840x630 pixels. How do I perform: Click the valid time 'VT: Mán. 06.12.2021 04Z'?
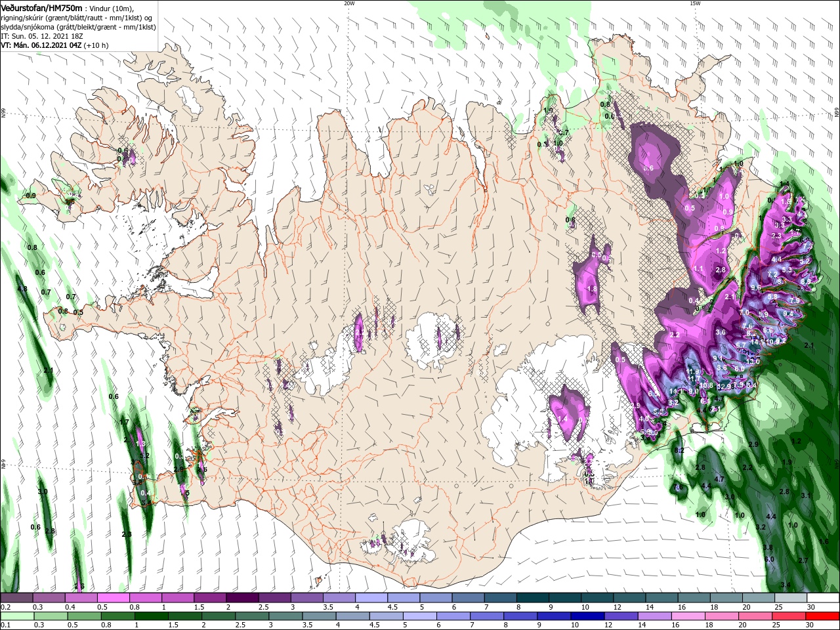41,45
